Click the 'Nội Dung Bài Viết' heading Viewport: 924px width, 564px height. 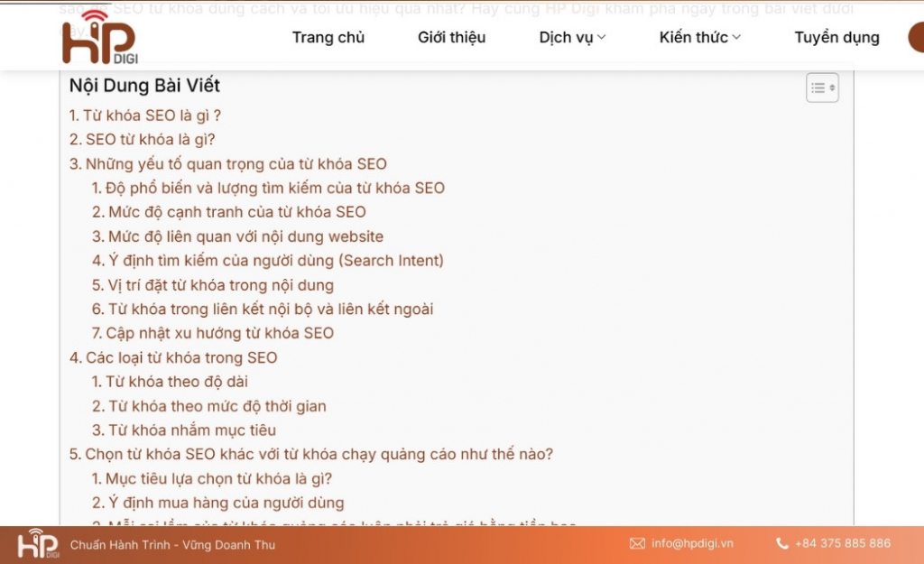click(x=144, y=86)
